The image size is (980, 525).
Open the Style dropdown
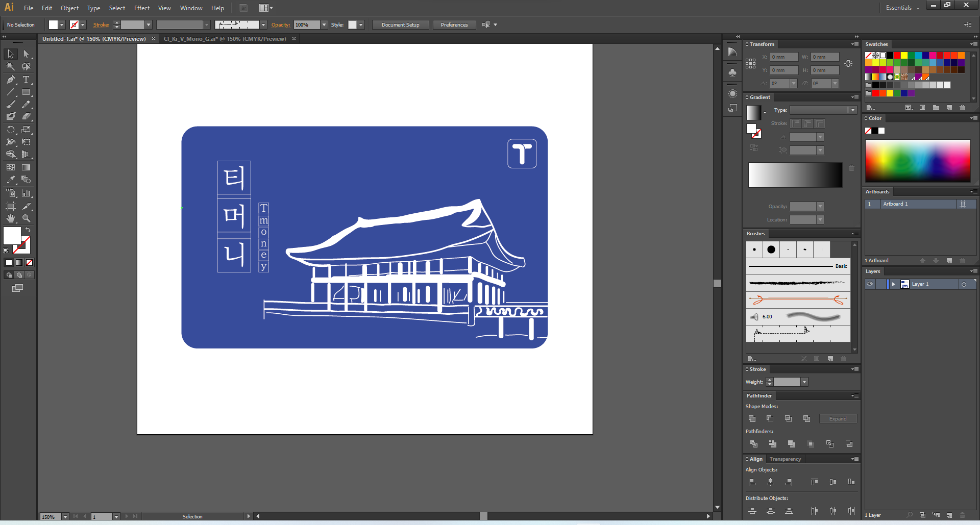pyautogui.click(x=361, y=25)
